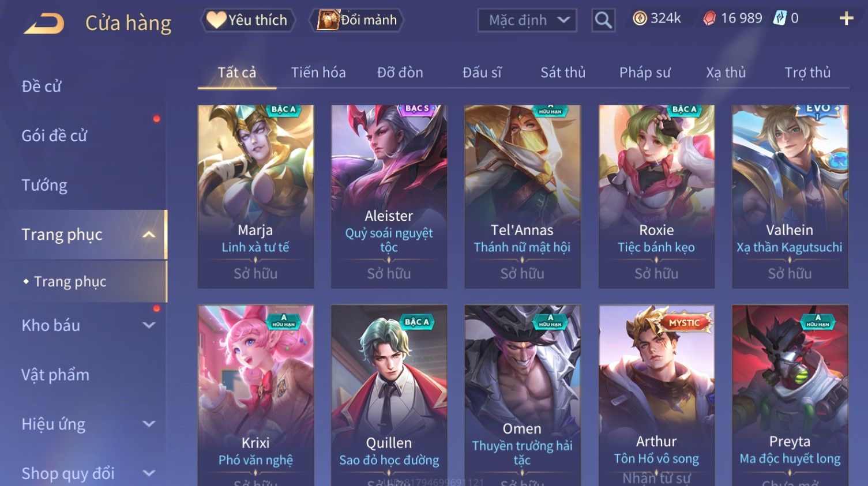The height and width of the screenshot is (486, 868).
Task: Switch to the Pháp sư tab
Action: tap(645, 73)
